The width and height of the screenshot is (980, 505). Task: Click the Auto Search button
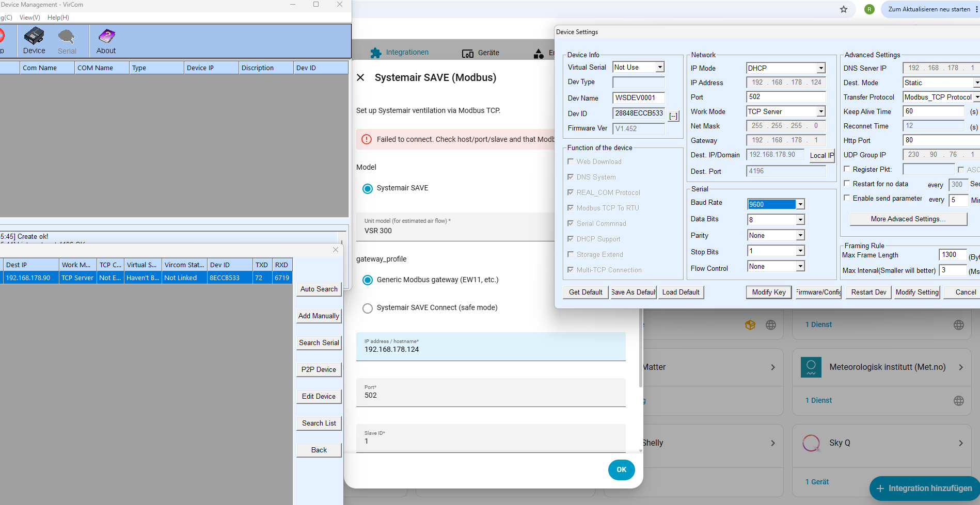coord(319,289)
